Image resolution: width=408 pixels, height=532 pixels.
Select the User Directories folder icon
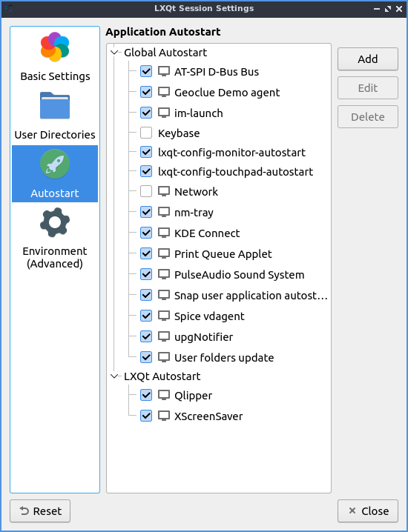click(x=55, y=105)
